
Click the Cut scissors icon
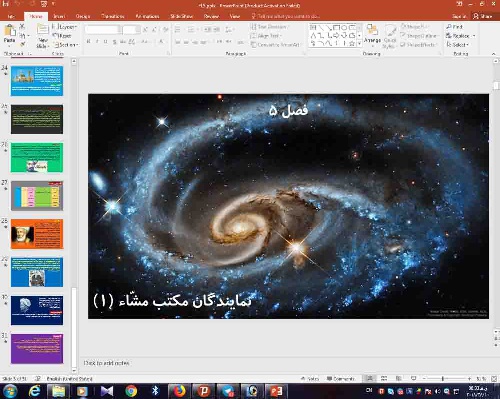click(x=22, y=26)
